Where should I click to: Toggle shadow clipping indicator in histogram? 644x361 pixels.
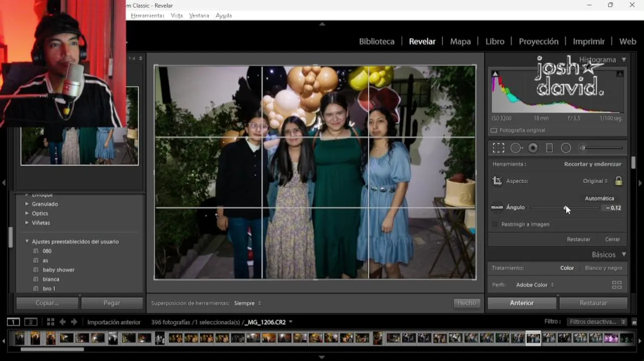495,74
